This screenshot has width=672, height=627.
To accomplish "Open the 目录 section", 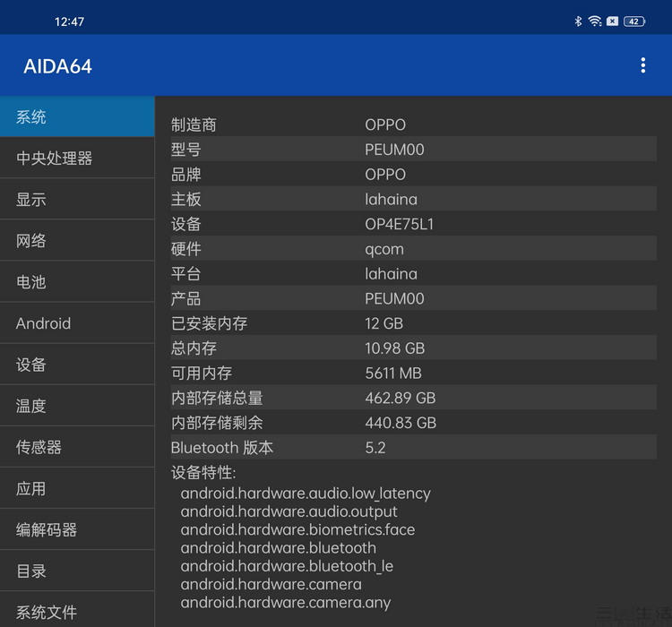I will [x=77, y=571].
